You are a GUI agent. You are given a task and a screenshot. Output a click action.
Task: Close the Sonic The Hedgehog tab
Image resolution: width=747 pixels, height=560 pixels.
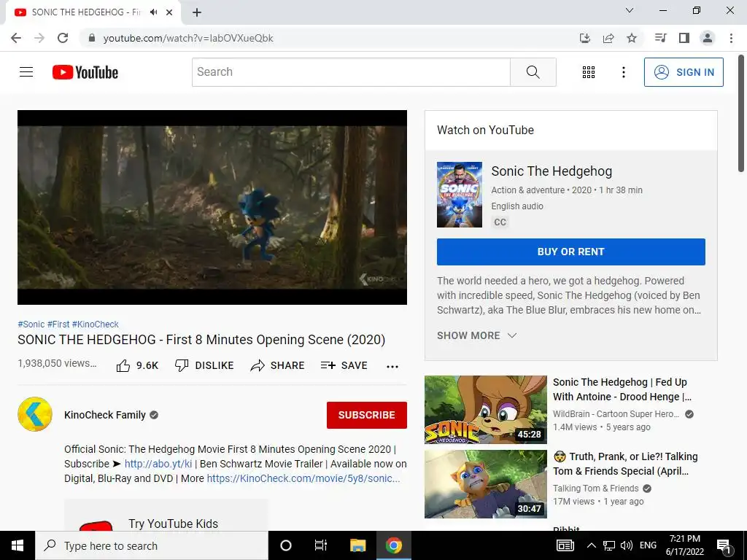click(169, 12)
